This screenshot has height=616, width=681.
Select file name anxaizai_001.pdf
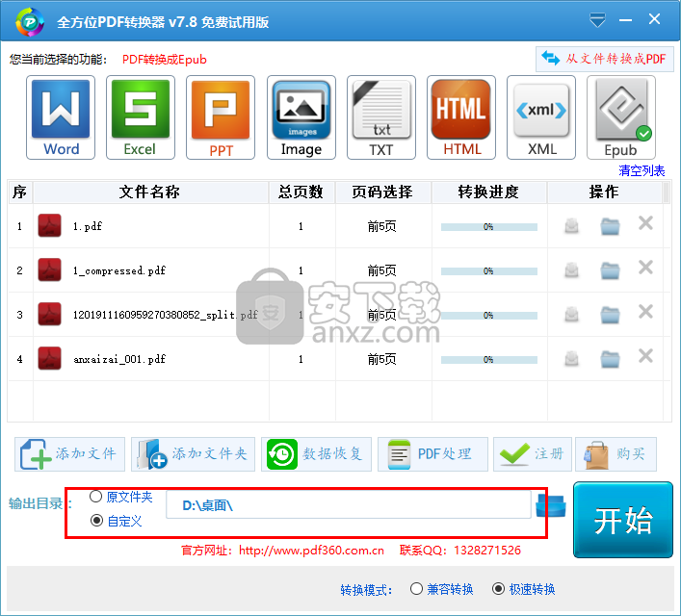point(119,359)
